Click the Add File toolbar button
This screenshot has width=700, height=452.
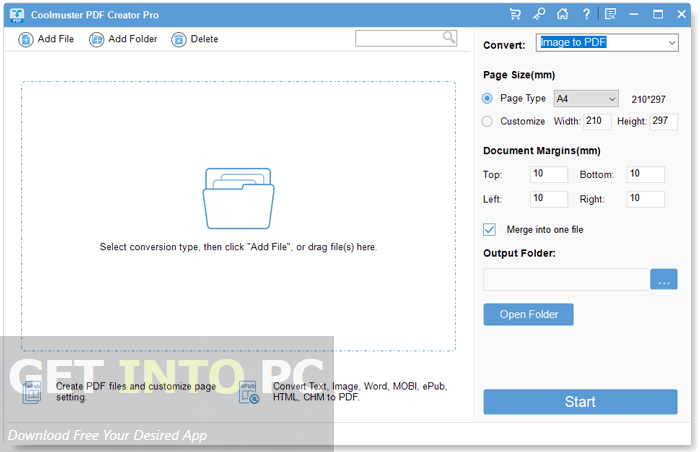(46, 39)
